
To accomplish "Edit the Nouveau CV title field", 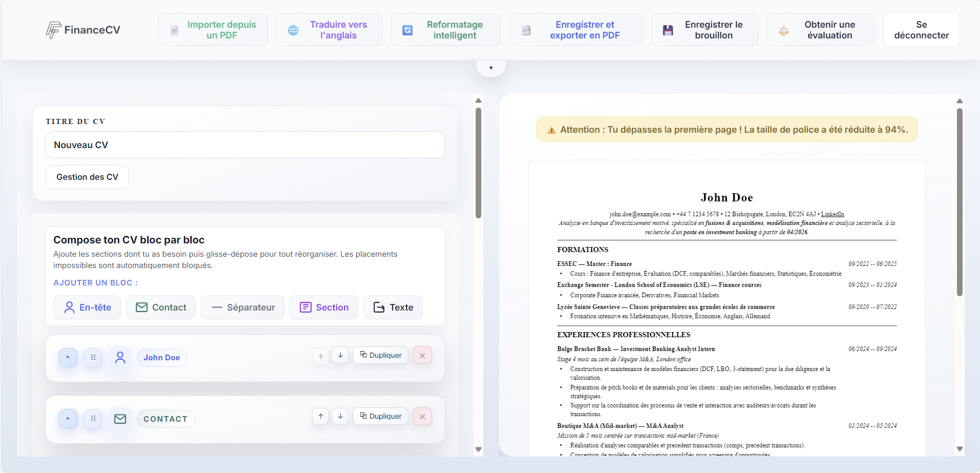I will [245, 145].
